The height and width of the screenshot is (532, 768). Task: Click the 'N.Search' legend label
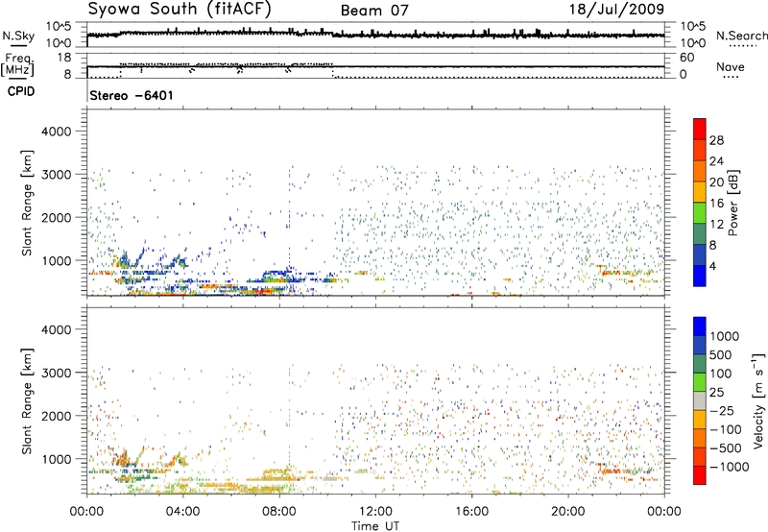[741, 36]
